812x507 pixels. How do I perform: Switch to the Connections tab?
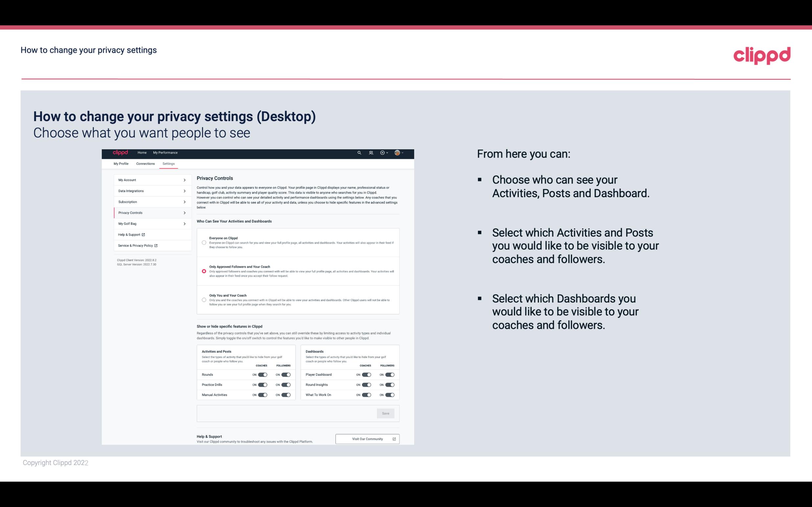[x=145, y=163]
